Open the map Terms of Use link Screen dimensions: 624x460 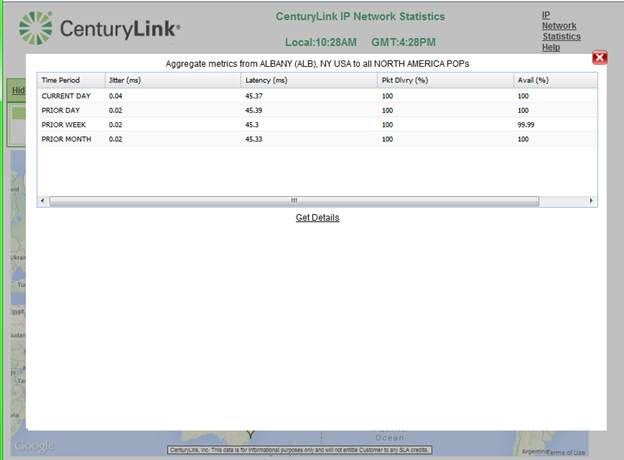[566, 452]
